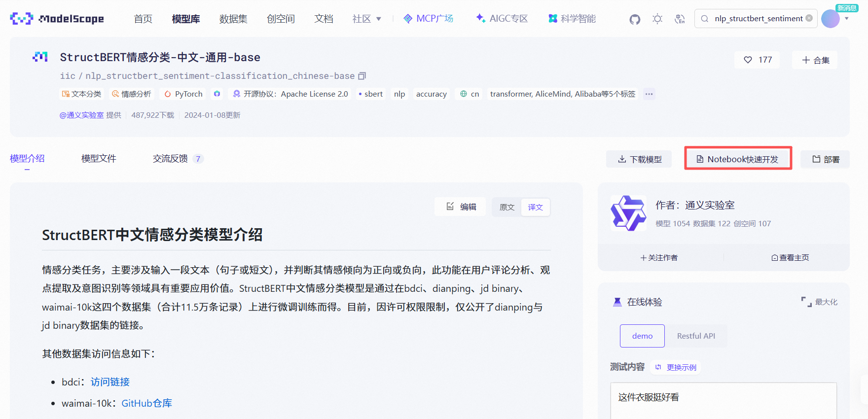This screenshot has width=868, height=419.
Task: Click 下载模型 download button
Action: [x=639, y=159]
